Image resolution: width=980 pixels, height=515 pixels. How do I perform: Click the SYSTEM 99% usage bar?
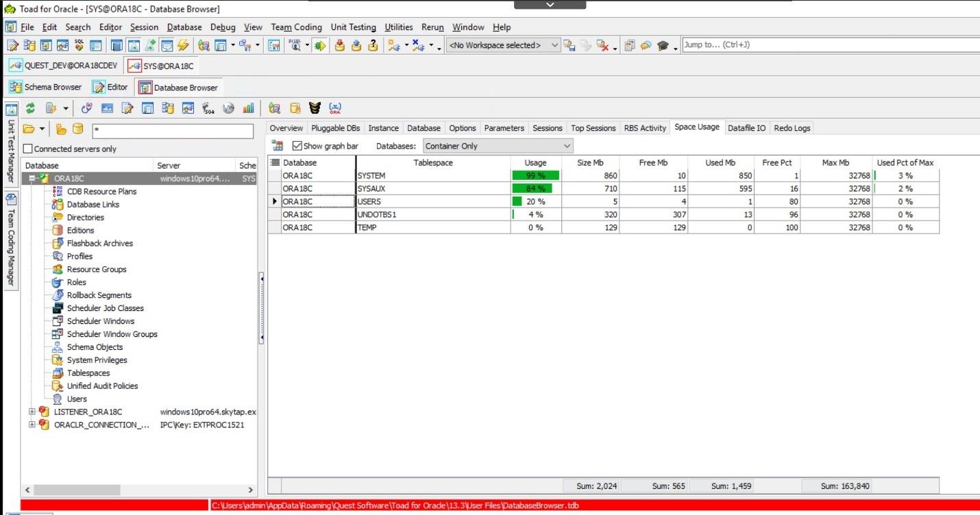pyautogui.click(x=535, y=176)
